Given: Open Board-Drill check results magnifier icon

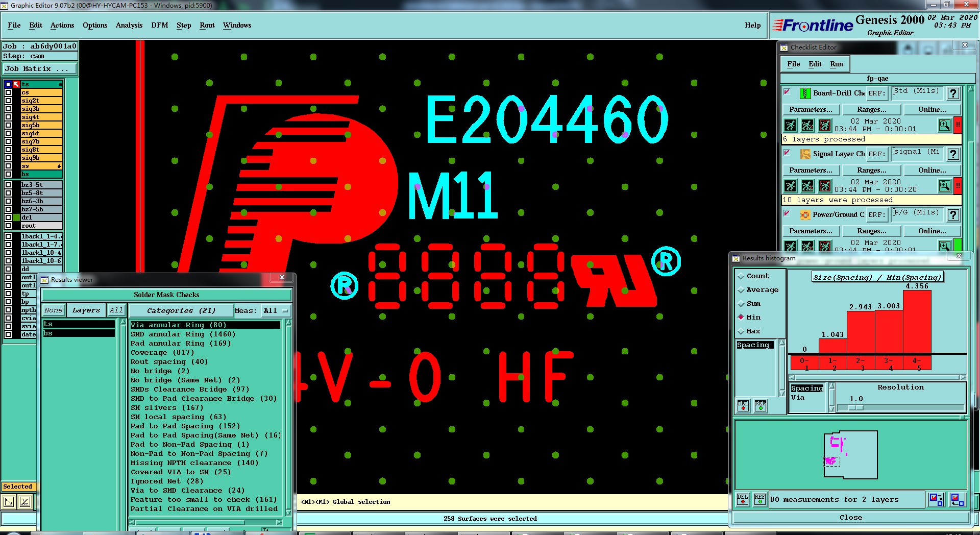Looking at the screenshot, I should click(945, 125).
